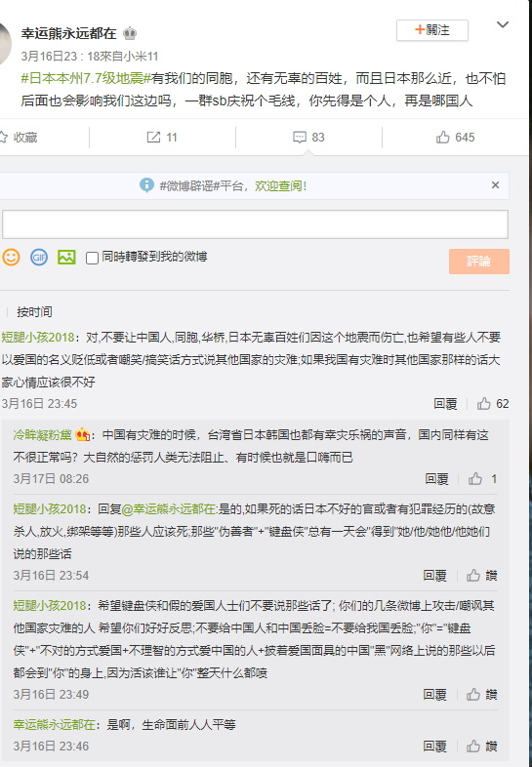Dismiss the 微博辟谣 notice banner
The image size is (532, 767).
[495, 184]
